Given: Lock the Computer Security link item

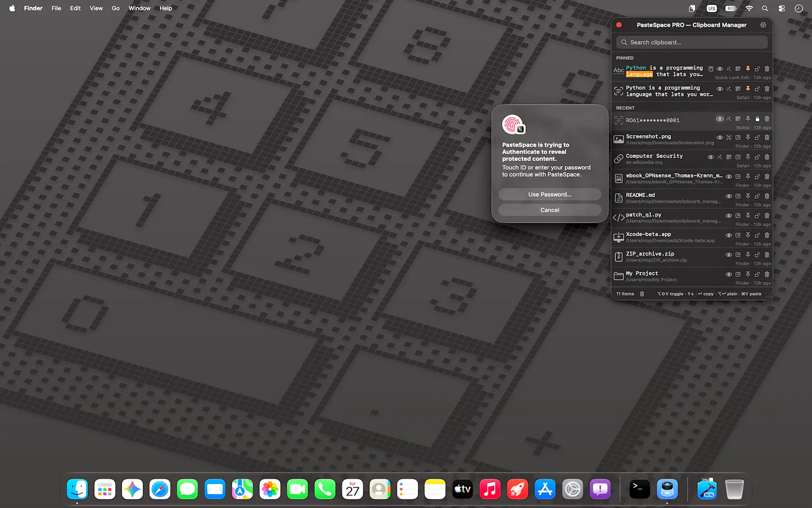Looking at the screenshot, I should [x=757, y=157].
